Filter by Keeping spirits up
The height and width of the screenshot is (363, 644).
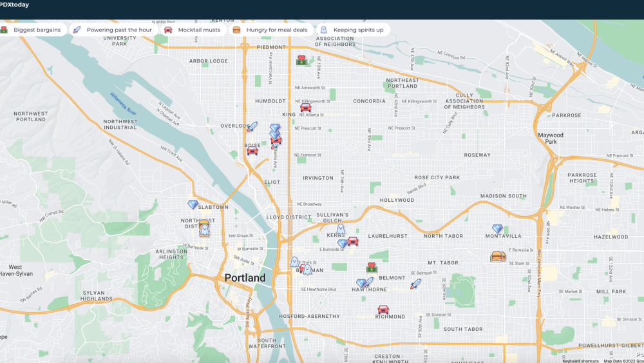tap(353, 30)
